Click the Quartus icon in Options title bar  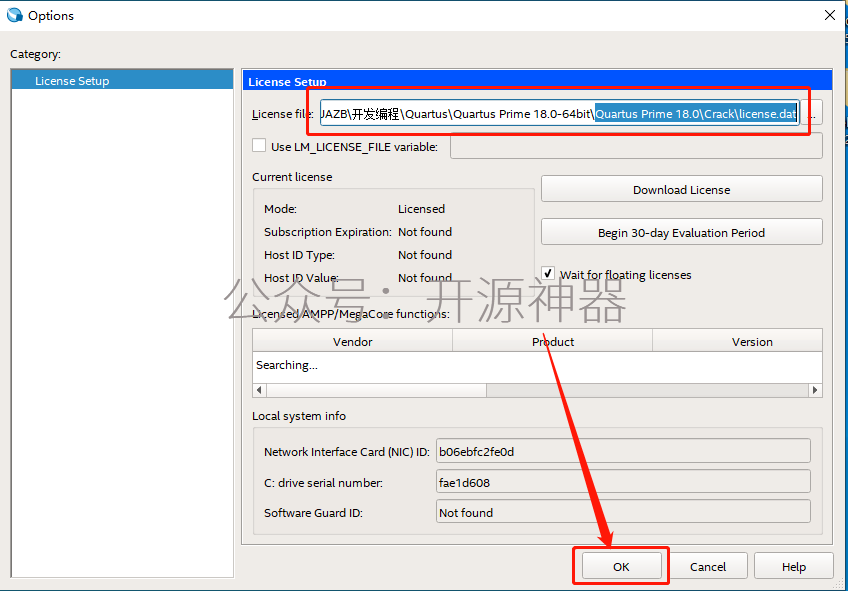(x=15, y=15)
